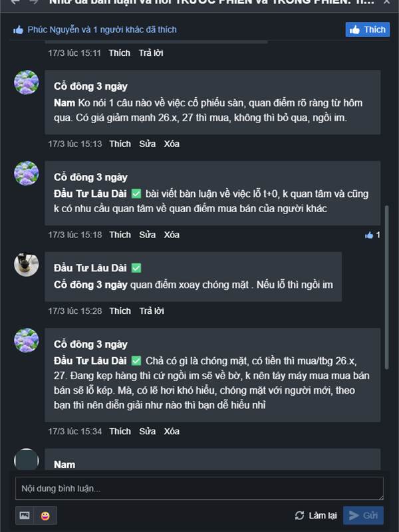Click the like count on 15:18 comment
Screen dimensions: 399x532
point(373,235)
